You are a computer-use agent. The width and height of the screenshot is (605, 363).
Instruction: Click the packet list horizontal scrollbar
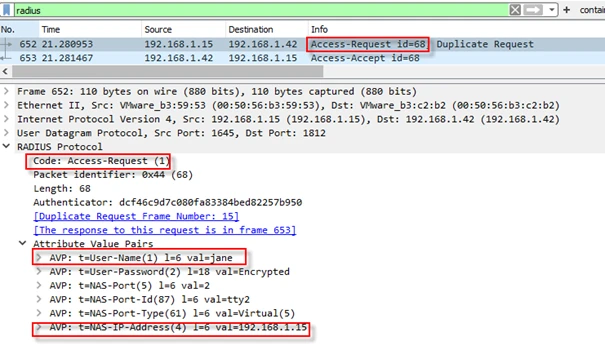click(x=167, y=71)
